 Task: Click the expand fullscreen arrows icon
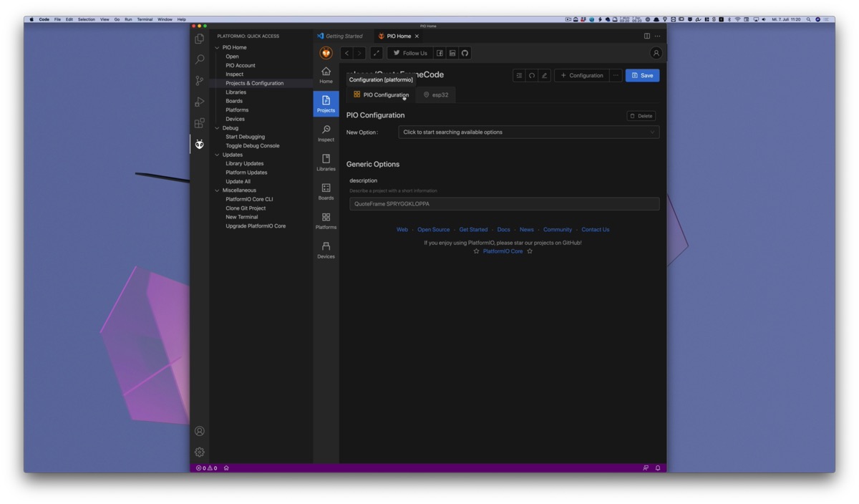(377, 53)
